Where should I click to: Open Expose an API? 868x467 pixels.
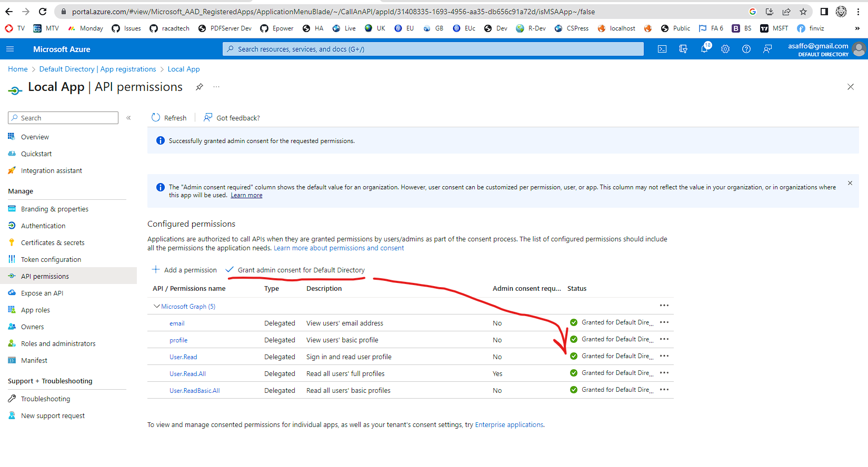(x=42, y=293)
